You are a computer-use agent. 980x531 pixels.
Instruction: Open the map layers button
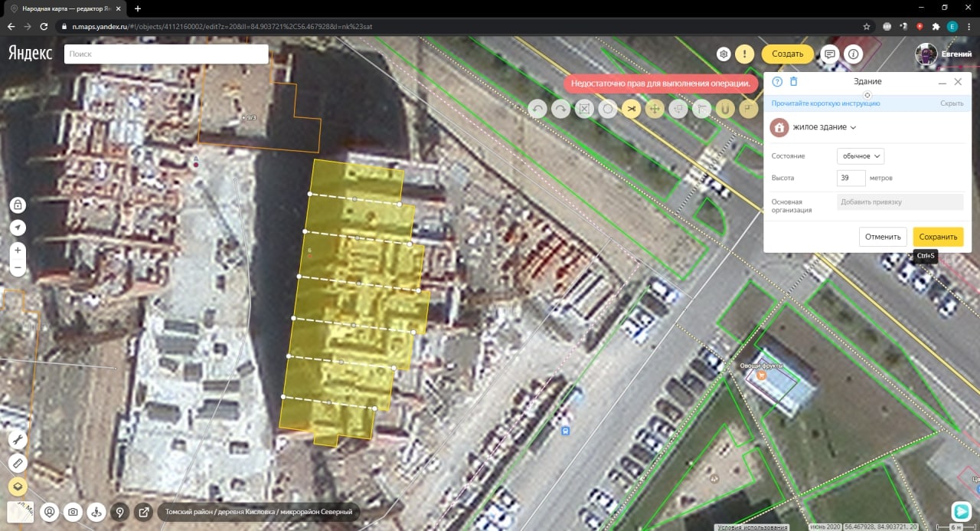[18, 487]
